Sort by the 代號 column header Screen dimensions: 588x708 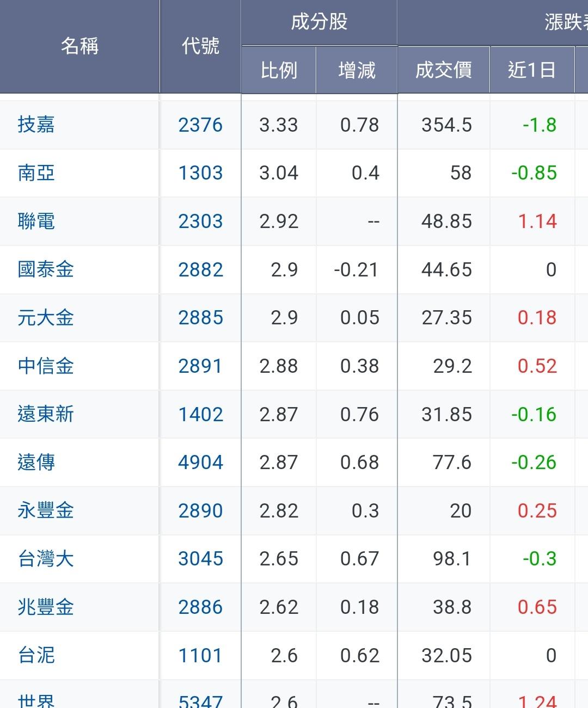[x=200, y=46]
